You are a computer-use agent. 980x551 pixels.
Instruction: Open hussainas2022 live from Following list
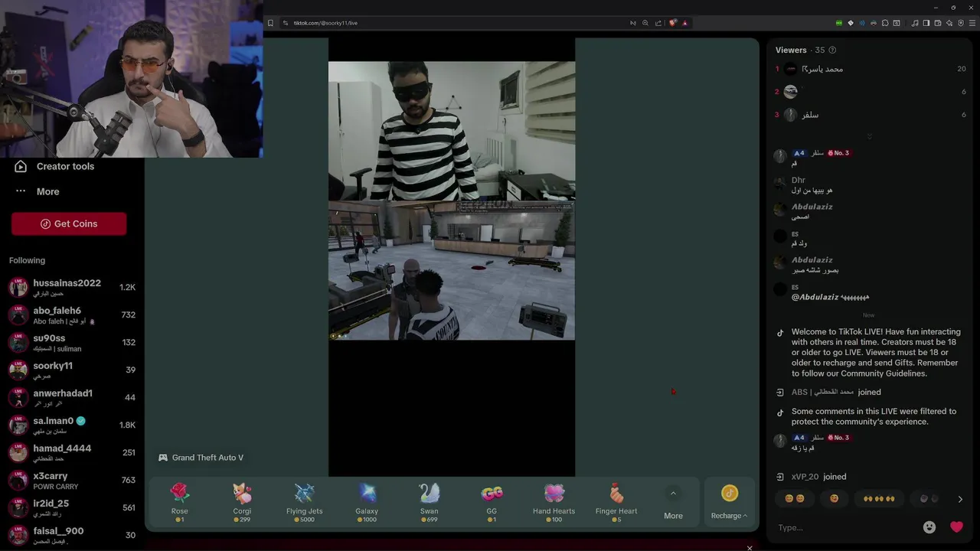click(72, 287)
